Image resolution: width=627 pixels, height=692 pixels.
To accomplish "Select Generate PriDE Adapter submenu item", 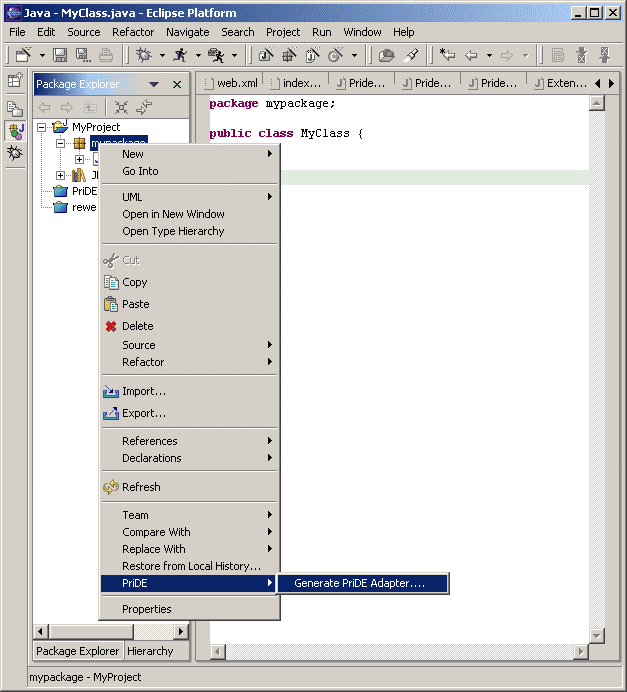I will point(359,583).
